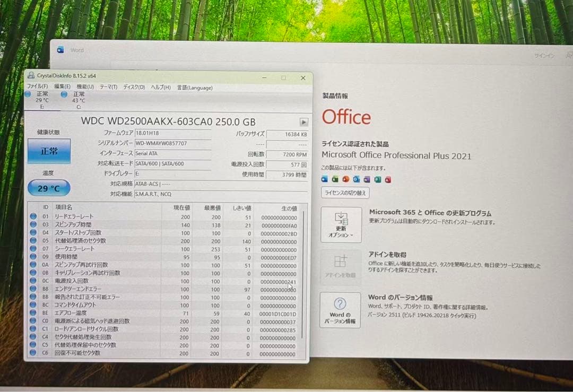Image resolution: width=573 pixels, height=392 pixels.
Task: Open the テーマ menu
Action: pyautogui.click(x=108, y=88)
